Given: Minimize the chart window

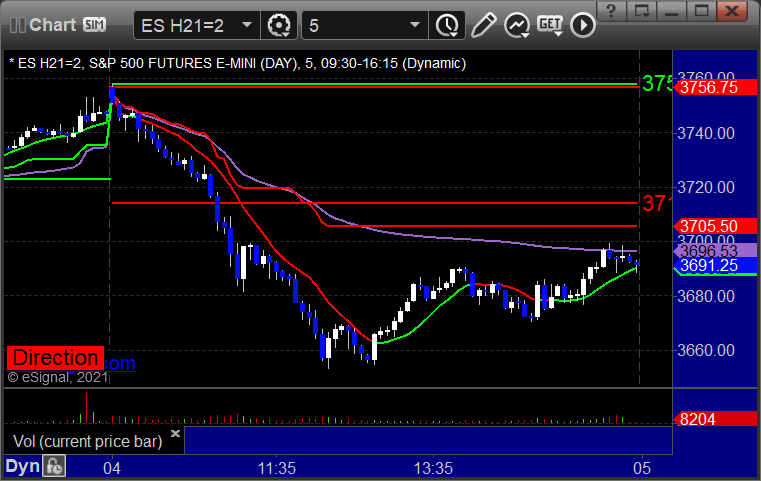Looking at the screenshot, I should (671, 11).
